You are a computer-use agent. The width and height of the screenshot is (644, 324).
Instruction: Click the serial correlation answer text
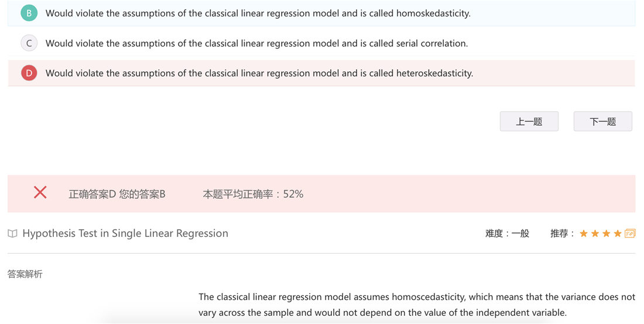256,43
